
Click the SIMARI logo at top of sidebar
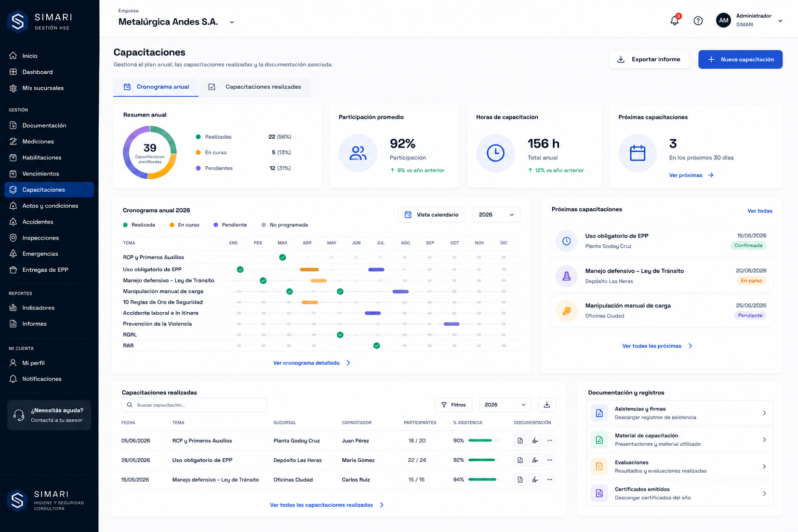39,21
